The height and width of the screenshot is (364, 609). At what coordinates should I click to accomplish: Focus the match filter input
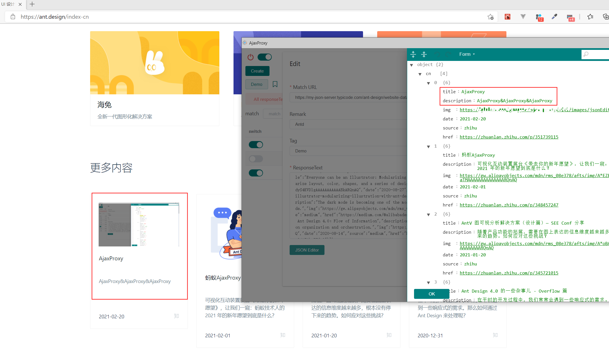point(273,114)
